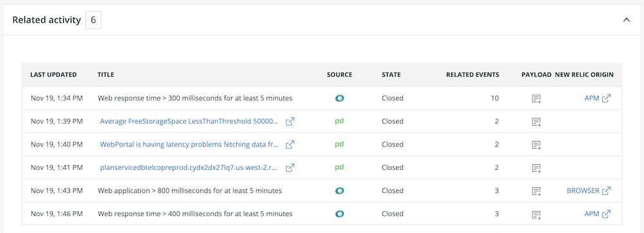Open payload for Web application > 800 row
Image resolution: width=644 pixels, height=233 pixels.
click(536, 191)
